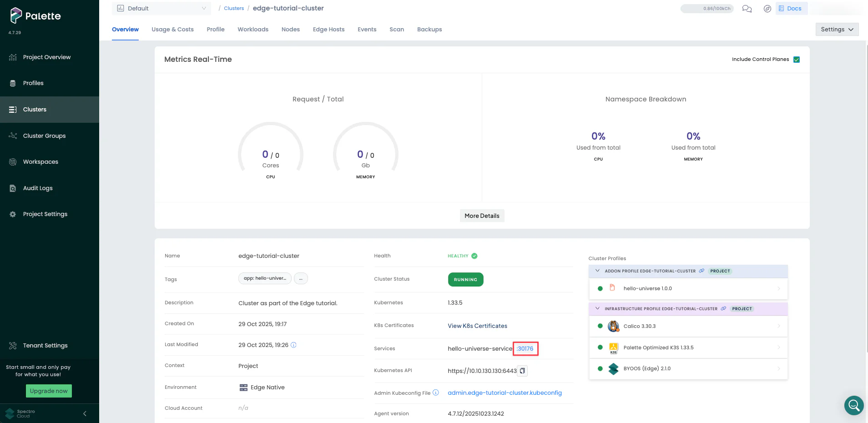This screenshot has width=868, height=423.
Task: Show more tags with ellipsis chip
Action: click(301, 278)
